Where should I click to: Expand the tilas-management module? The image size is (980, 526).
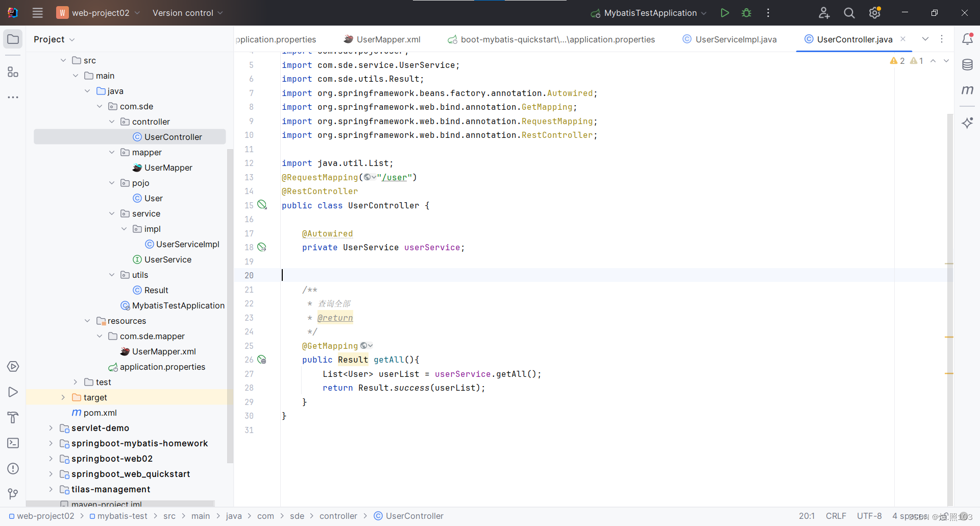[51, 489]
